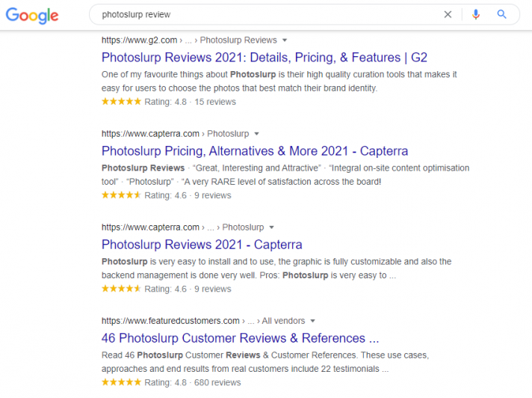Open Photoslurp Reviews 2021 G2 result
The width and height of the screenshot is (532, 398).
pyautogui.click(x=265, y=58)
